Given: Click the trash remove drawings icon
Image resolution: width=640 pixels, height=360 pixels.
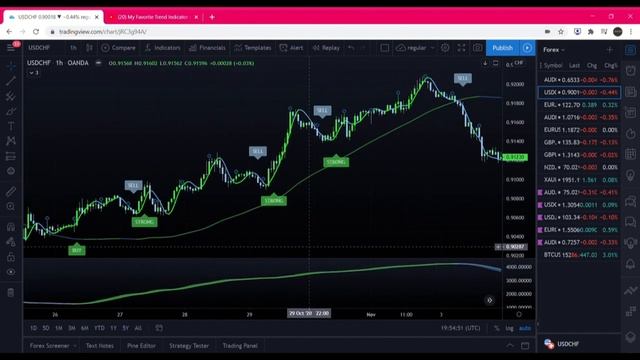Looking at the screenshot, I should tap(11, 293).
